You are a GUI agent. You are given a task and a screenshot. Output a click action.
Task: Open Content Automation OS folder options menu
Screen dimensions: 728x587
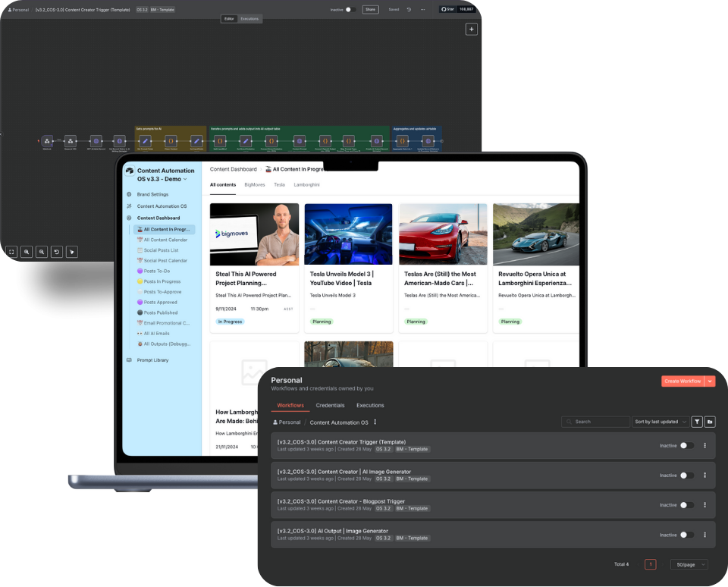pyautogui.click(x=375, y=422)
